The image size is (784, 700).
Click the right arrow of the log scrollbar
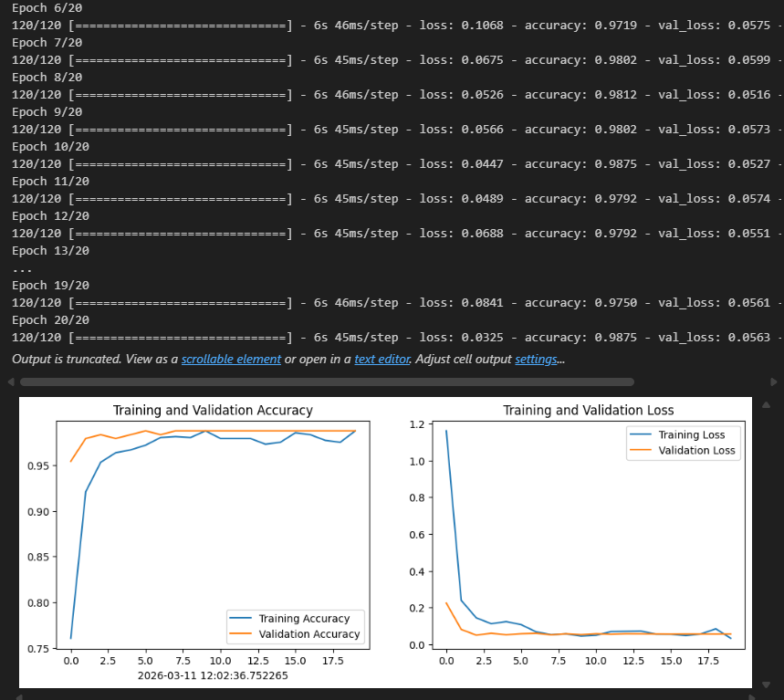tap(773, 382)
